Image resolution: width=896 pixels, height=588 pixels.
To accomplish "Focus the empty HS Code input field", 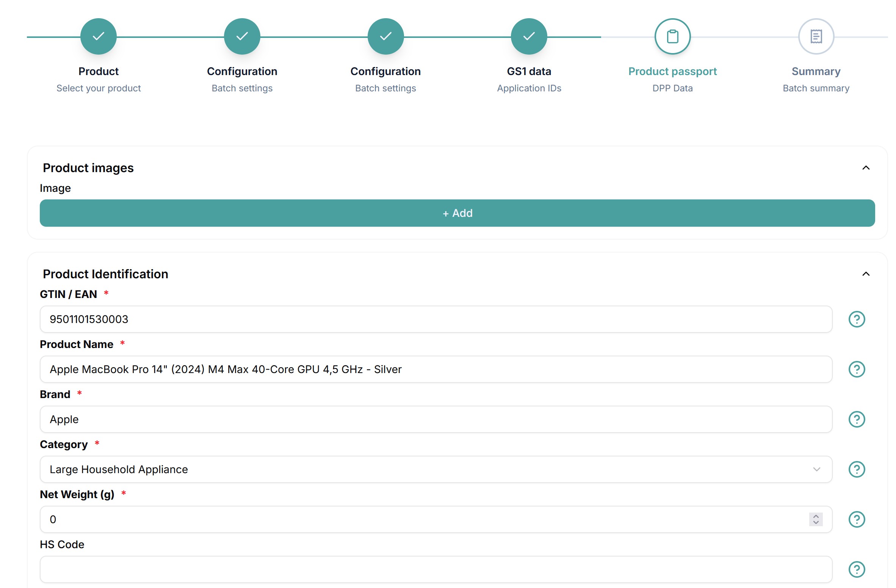I will [x=436, y=569].
